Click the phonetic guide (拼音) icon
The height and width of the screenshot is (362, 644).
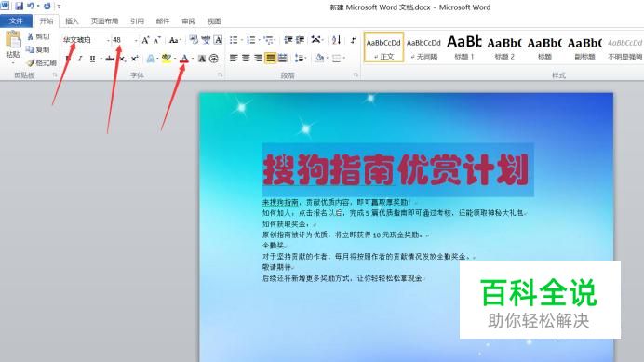206,40
